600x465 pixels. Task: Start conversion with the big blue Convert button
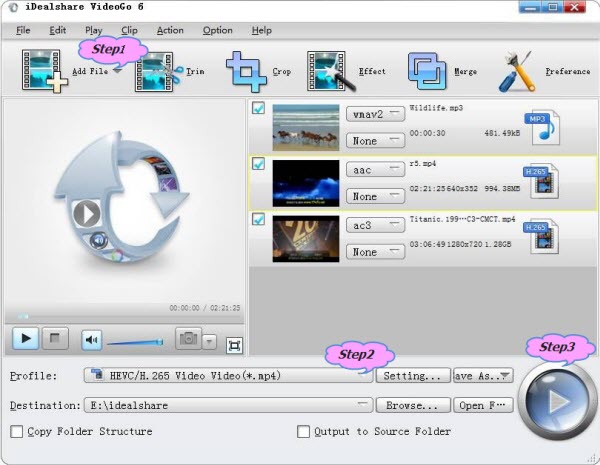pos(556,401)
